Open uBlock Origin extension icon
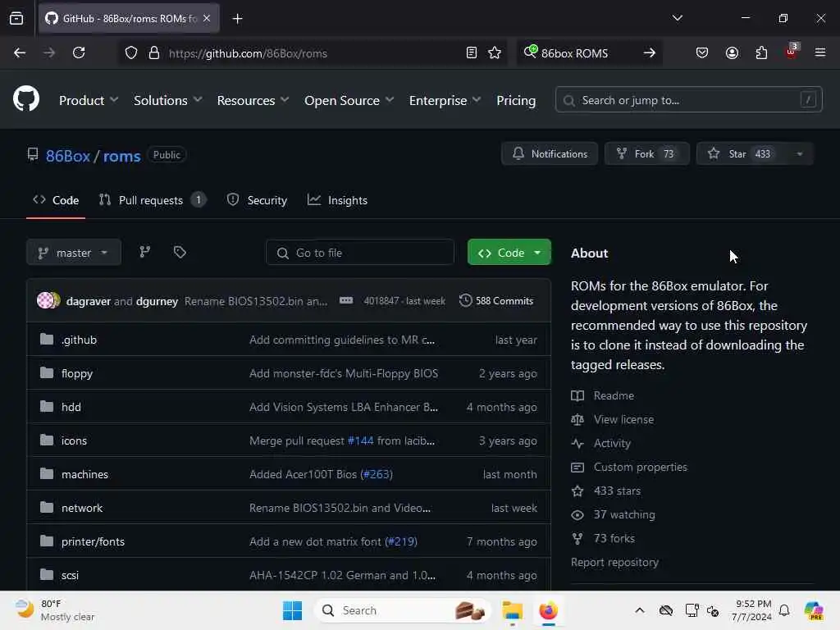 click(792, 52)
